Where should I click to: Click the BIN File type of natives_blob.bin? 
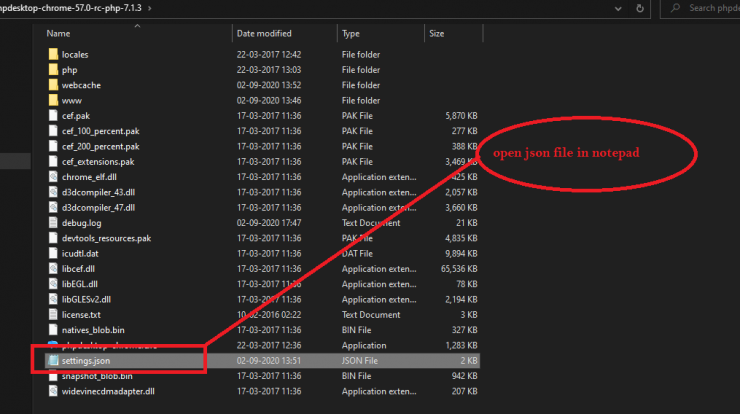pyautogui.click(x=356, y=330)
